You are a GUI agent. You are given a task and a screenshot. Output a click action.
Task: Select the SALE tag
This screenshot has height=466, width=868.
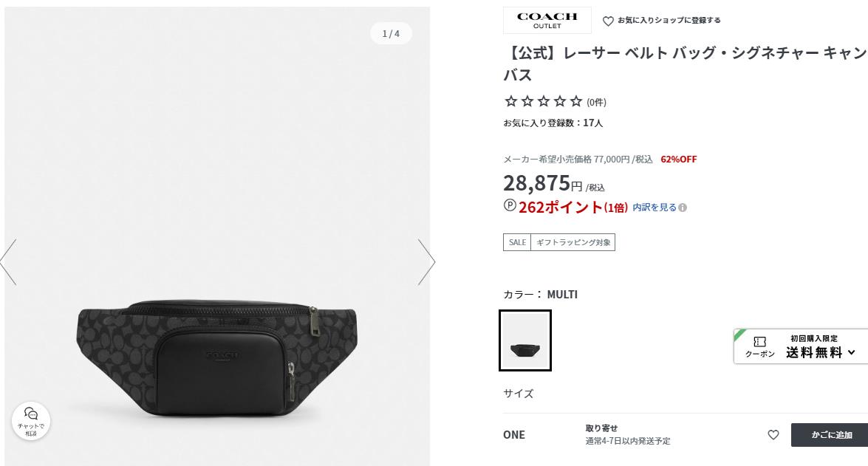pyautogui.click(x=517, y=242)
